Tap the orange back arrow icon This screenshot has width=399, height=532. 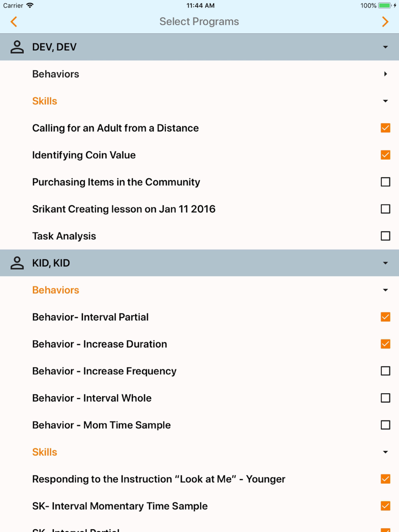coord(14,22)
